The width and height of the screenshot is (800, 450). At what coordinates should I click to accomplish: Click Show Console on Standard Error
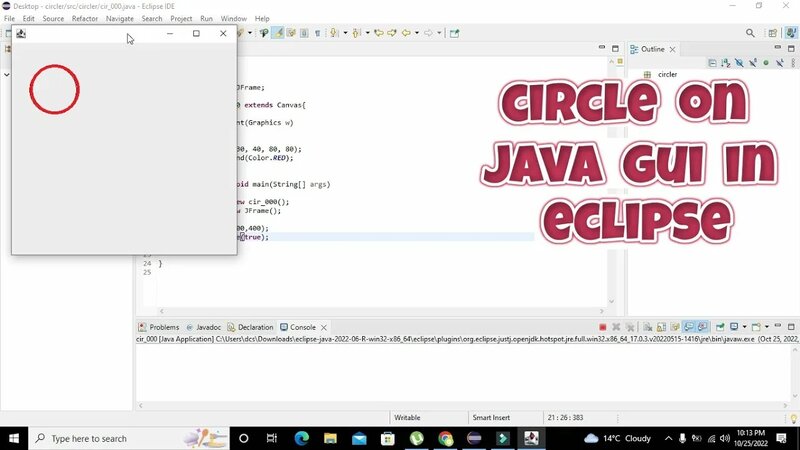coord(703,327)
